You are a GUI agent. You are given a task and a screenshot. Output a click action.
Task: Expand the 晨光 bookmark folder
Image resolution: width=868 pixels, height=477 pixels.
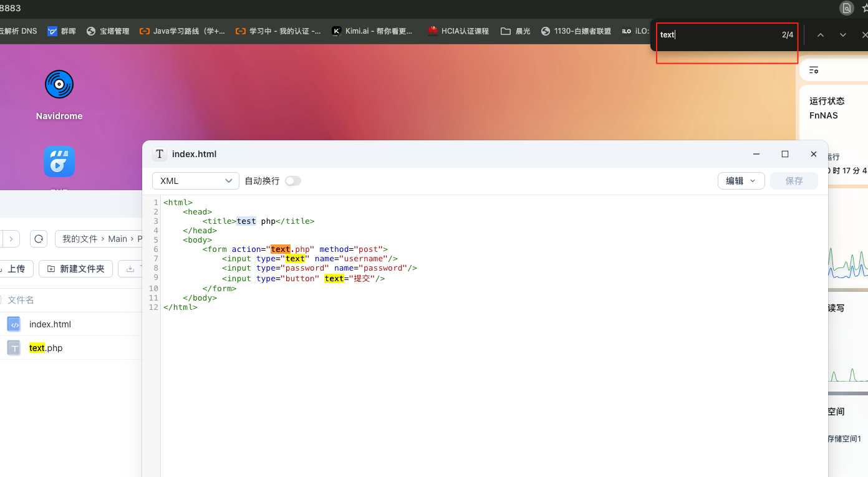click(516, 31)
